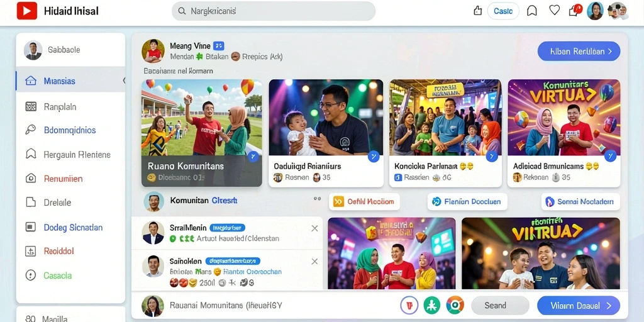Click the Flenian Doocluen chip
The image size is (644, 322).
click(467, 202)
